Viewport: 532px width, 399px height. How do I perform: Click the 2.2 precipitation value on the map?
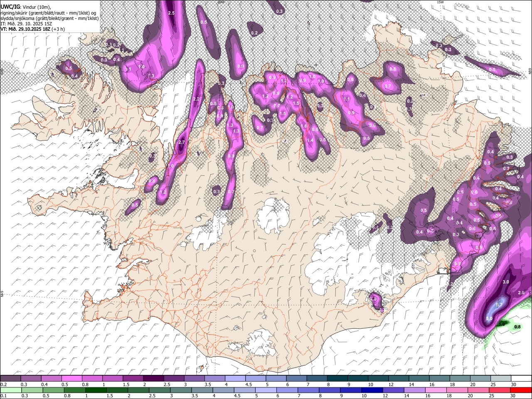coord(197,99)
